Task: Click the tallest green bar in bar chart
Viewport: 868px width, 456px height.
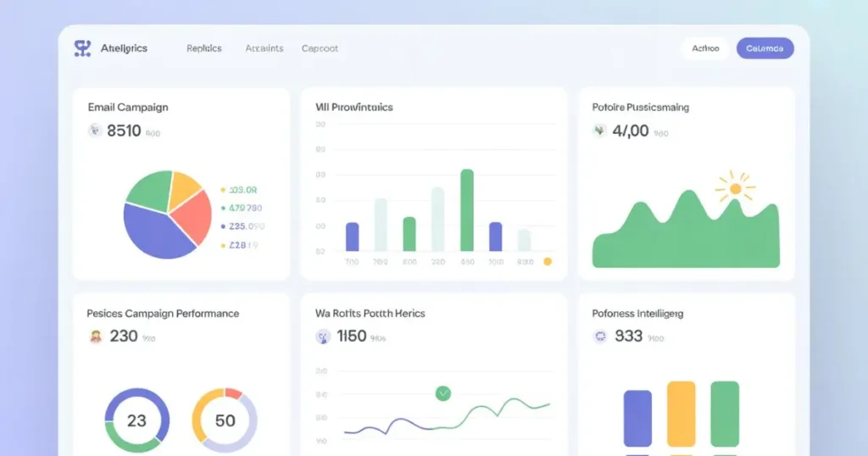Action: click(466, 210)
